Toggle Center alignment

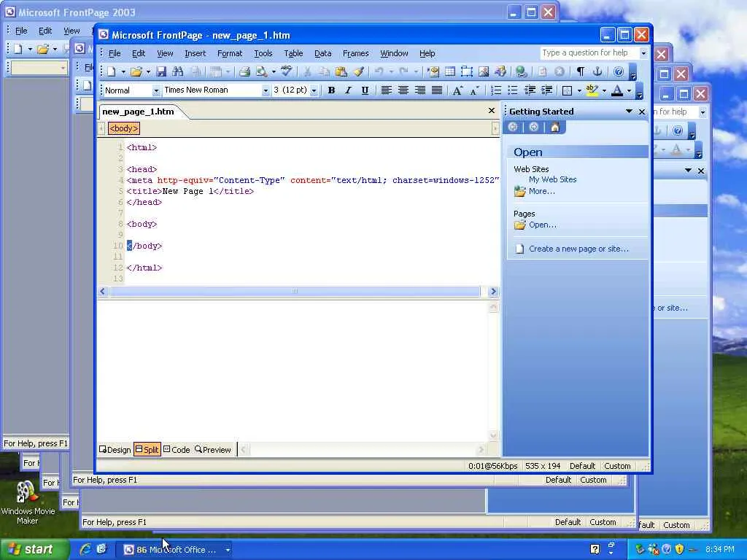click(403, 90)
